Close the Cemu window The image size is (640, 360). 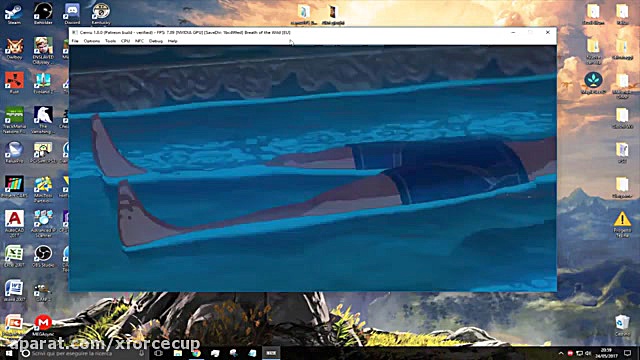[x=548, y=32]
